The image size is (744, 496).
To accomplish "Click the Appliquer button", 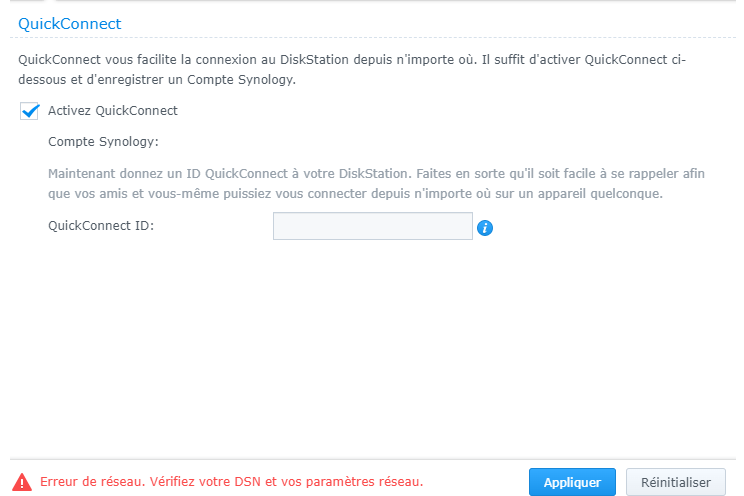I will click(572, 482).
